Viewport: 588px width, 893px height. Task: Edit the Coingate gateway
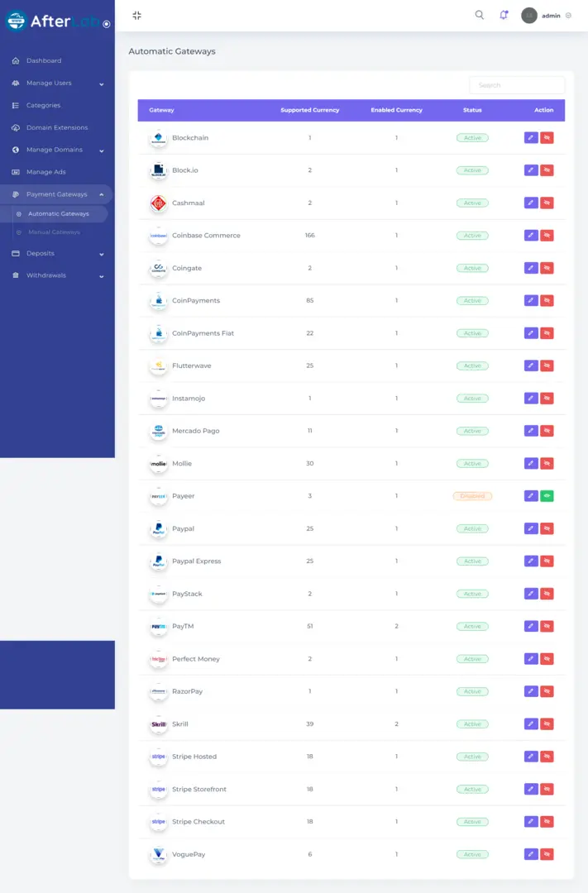pyautogui.click(x=531, y=268)
